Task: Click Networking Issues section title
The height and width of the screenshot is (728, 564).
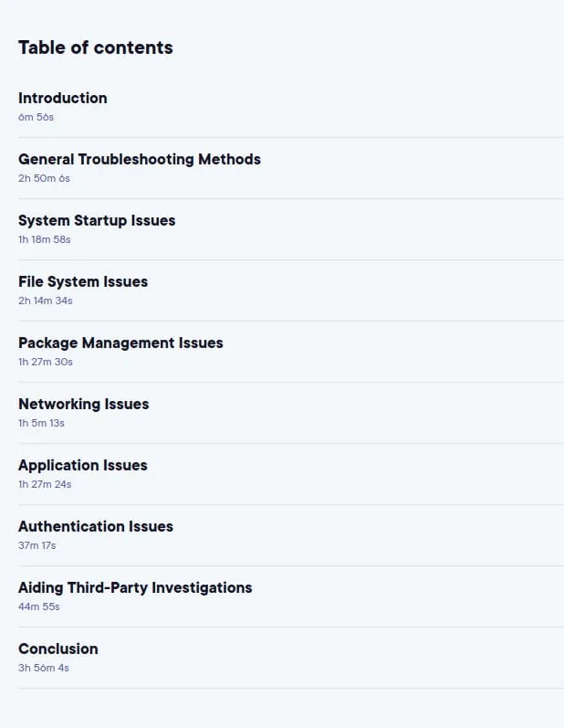Action: (x=83, y=405)
